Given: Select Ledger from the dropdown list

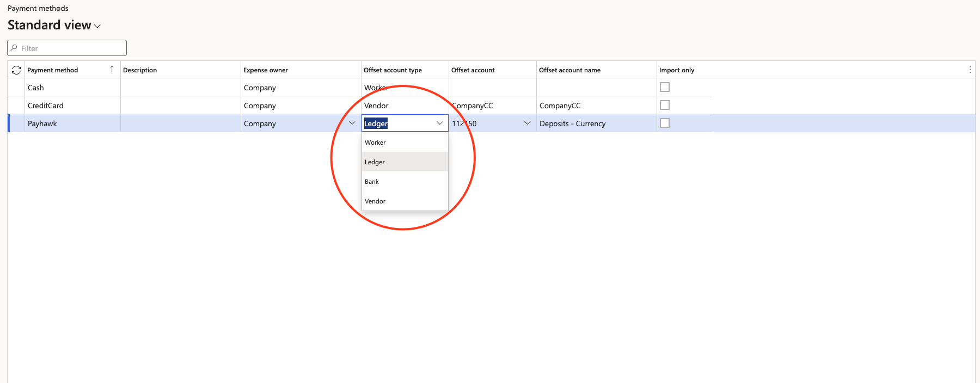Looking at the screenshot, I should point(405,162).
